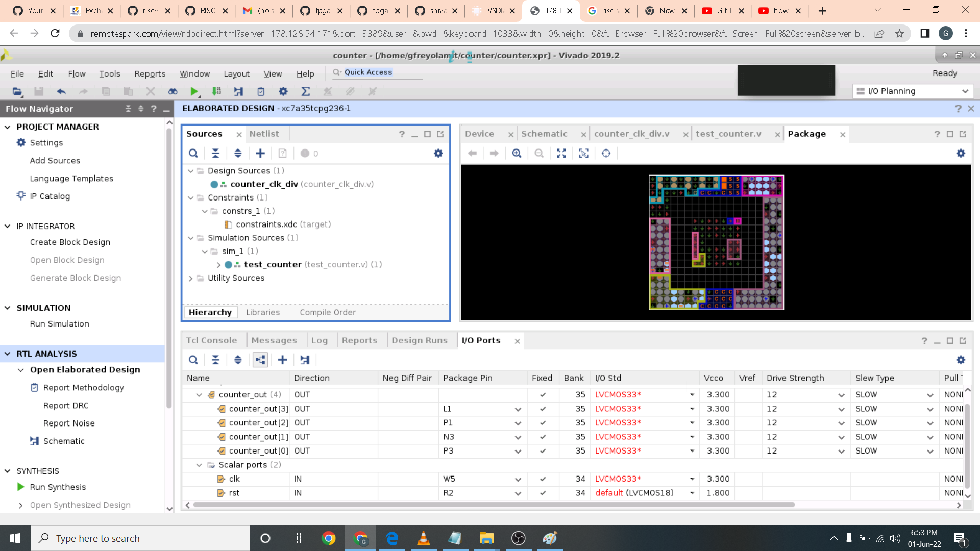Collapse the Scalar ports group
Image resolution: width=980 pixels, height=551 pixels.
199,465
